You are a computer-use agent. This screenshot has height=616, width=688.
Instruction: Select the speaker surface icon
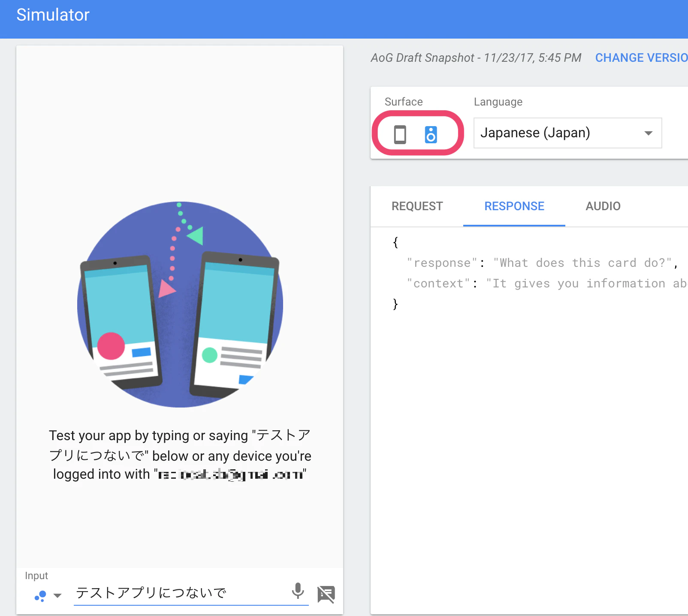[x=431, y=134]
